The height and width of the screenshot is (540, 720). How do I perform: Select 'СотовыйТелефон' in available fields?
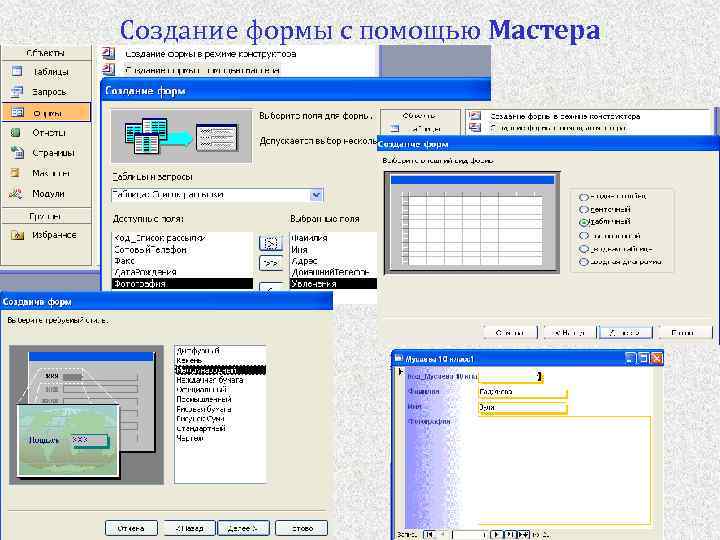[182, 250]
